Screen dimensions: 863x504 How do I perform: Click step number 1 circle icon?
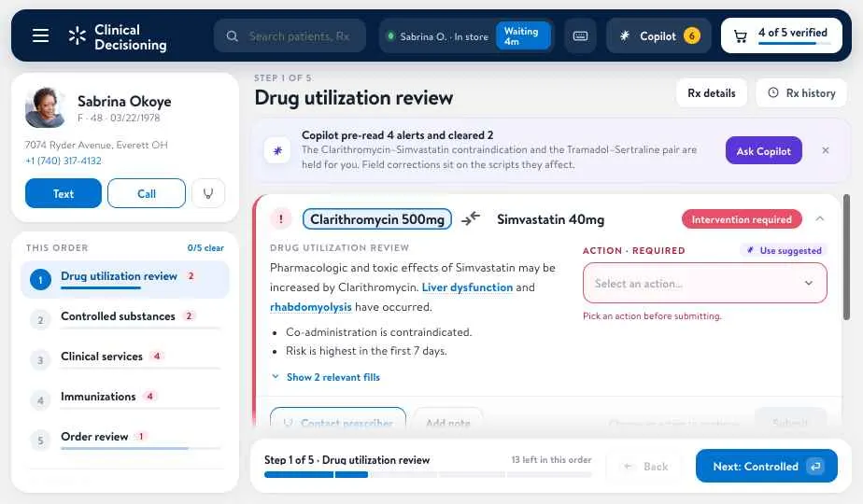[x=40, y=280]
